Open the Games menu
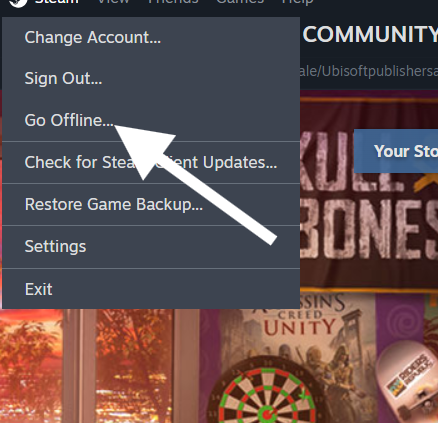The image size is (438, 423). [x=240, y=2]
